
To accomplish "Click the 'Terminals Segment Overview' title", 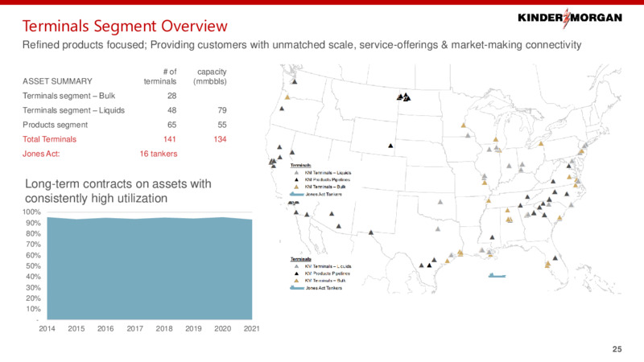I will (125, 27).
